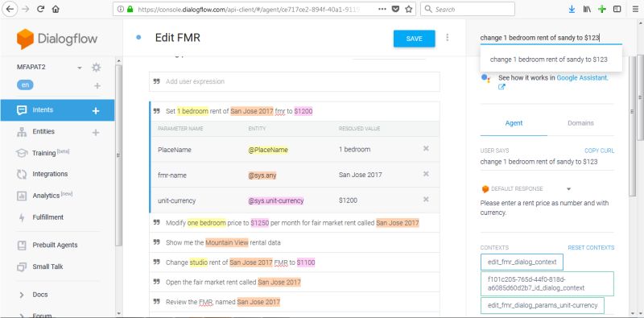The image size is (644, 318).
Task: Open expression 'Review the FMR, named San Jose 2017'
Action: [x=295, y=302]
